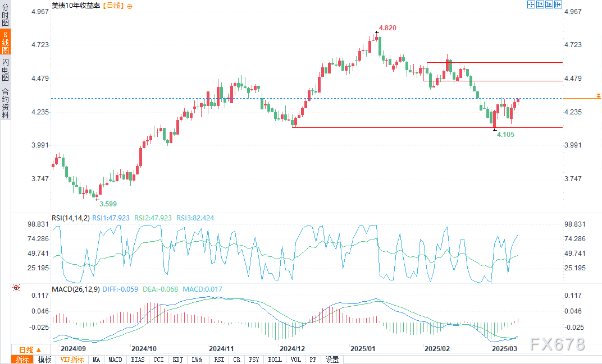Switch to the 模板 tab

tap(45, 360)
